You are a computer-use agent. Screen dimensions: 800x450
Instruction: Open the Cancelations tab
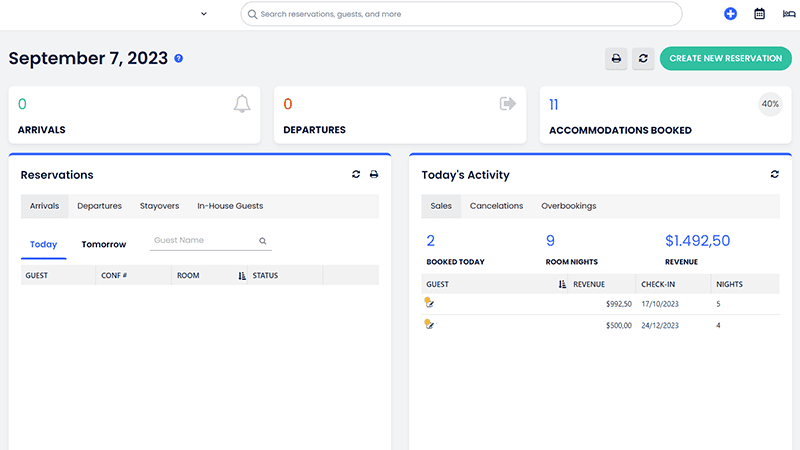[x=496, y=206]
